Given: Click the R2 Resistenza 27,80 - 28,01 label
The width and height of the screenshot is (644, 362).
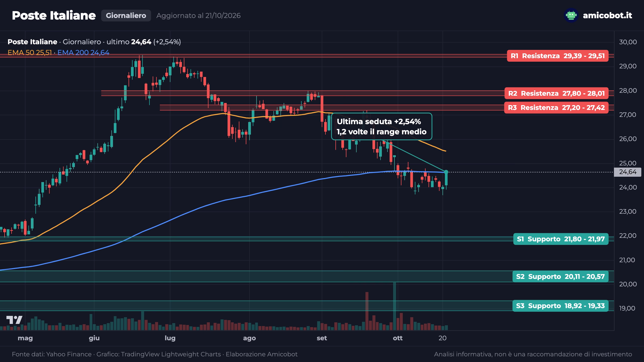Looking at the screenshot, I should (557, 93).
